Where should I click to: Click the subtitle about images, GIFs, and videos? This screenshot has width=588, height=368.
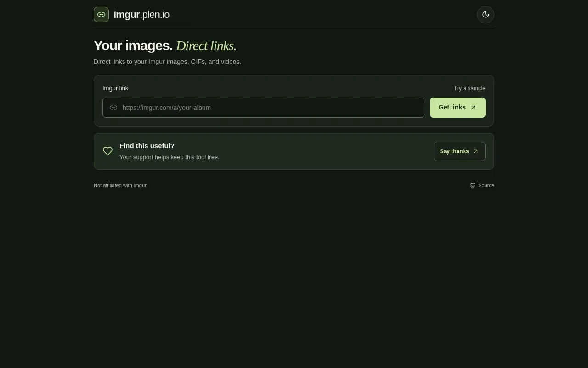167,62
